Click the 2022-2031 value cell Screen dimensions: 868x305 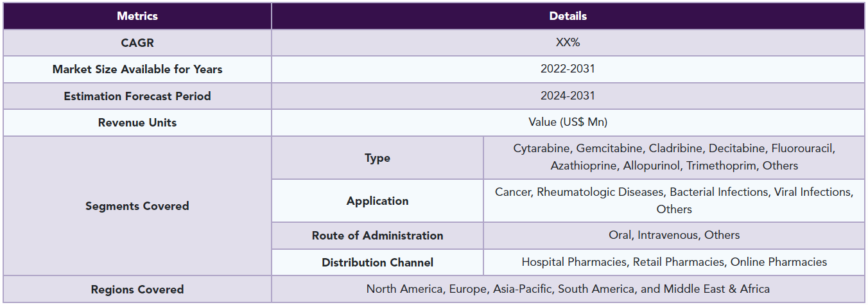pyautogui.click(x=568, y=69)
